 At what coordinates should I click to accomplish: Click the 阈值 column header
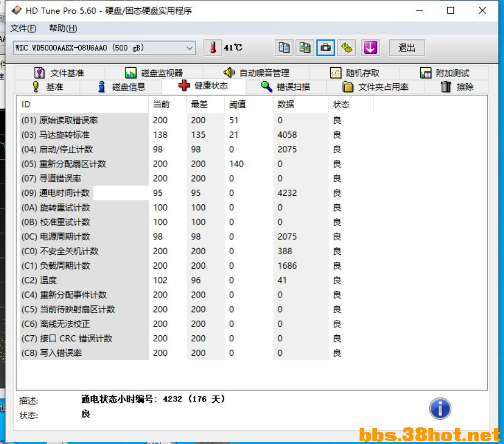coord(249,104)
